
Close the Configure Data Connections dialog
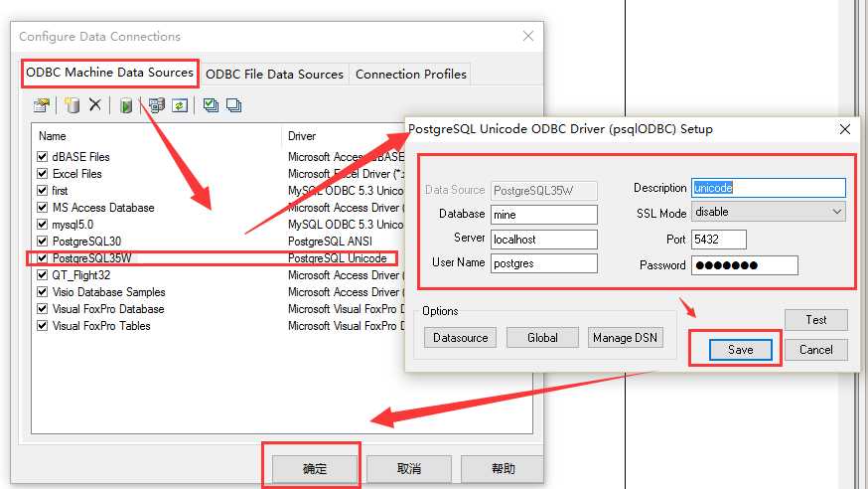[x=528, y=36]
